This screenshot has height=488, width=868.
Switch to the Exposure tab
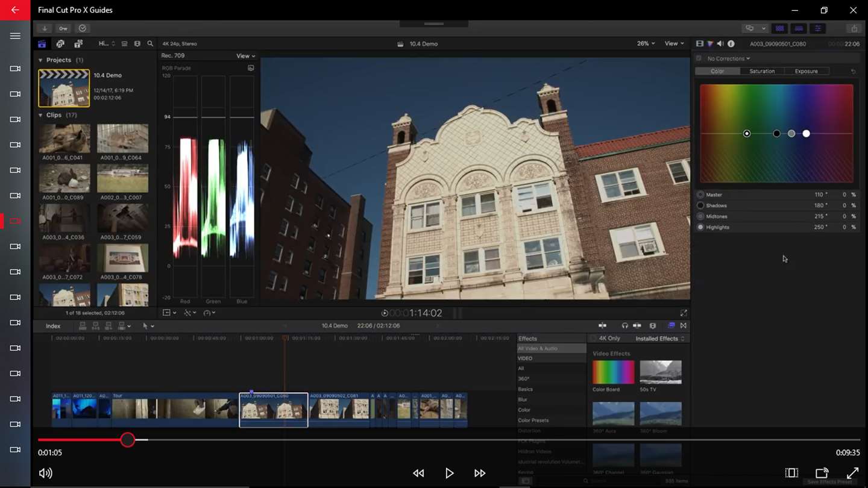[x=806, y=71]
